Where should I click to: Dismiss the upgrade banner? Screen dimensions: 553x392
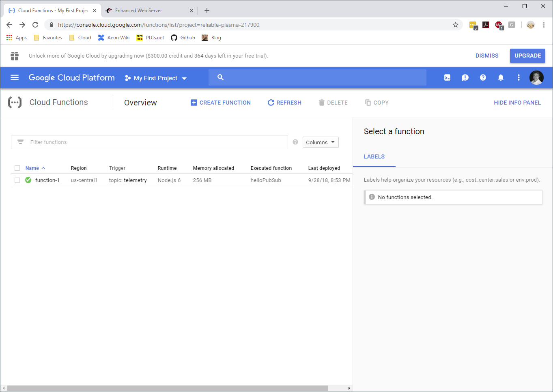pyautogui.click(x=487, y=56)
